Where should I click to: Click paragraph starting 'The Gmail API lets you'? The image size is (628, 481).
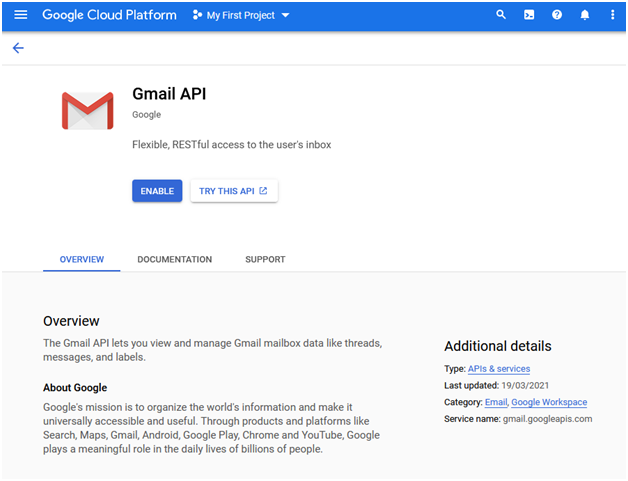coord(213,350)
